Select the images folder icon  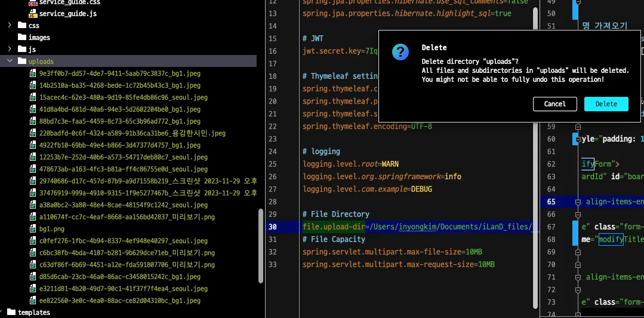22,37
